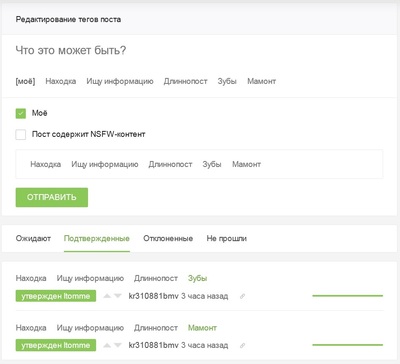
Task: Upvote the Зубы tag suggestion row
Action: (107, 296)
